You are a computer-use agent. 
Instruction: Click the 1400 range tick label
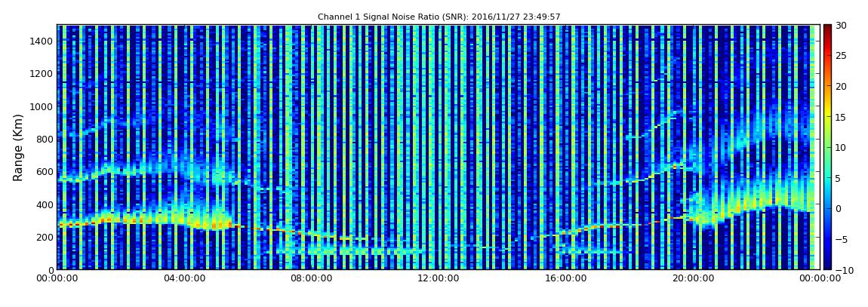coord(42,41)
